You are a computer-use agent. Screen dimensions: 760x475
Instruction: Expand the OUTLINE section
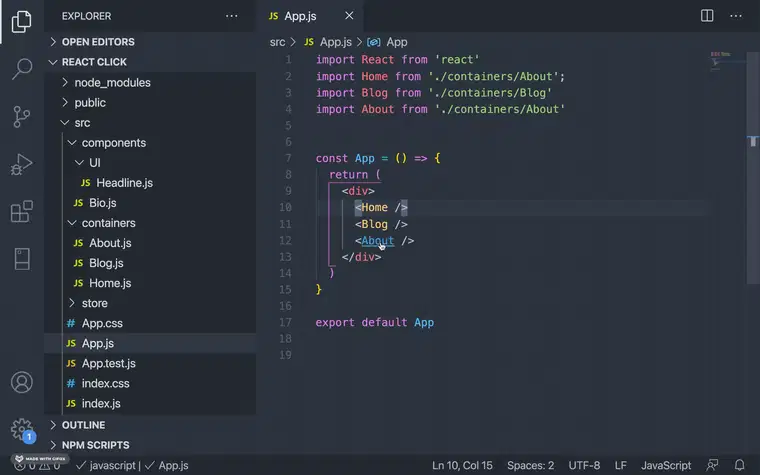pyautogui.click(x=150, y=425)
